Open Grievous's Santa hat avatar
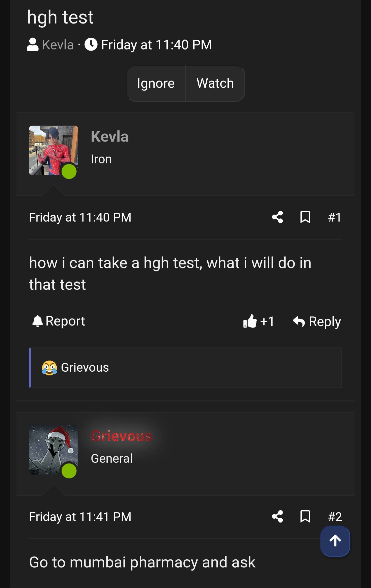The height and width of the screenshot is (588, 371). coord(53,450)
